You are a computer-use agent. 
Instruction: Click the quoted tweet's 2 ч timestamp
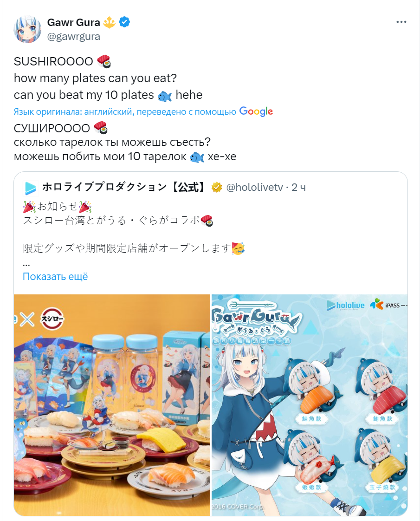click(x=298, y=188)
